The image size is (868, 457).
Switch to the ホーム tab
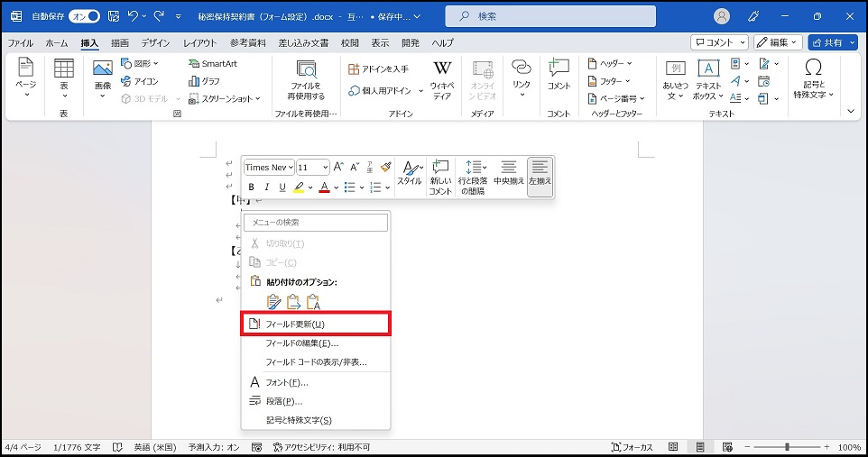[x=57, y=42]
